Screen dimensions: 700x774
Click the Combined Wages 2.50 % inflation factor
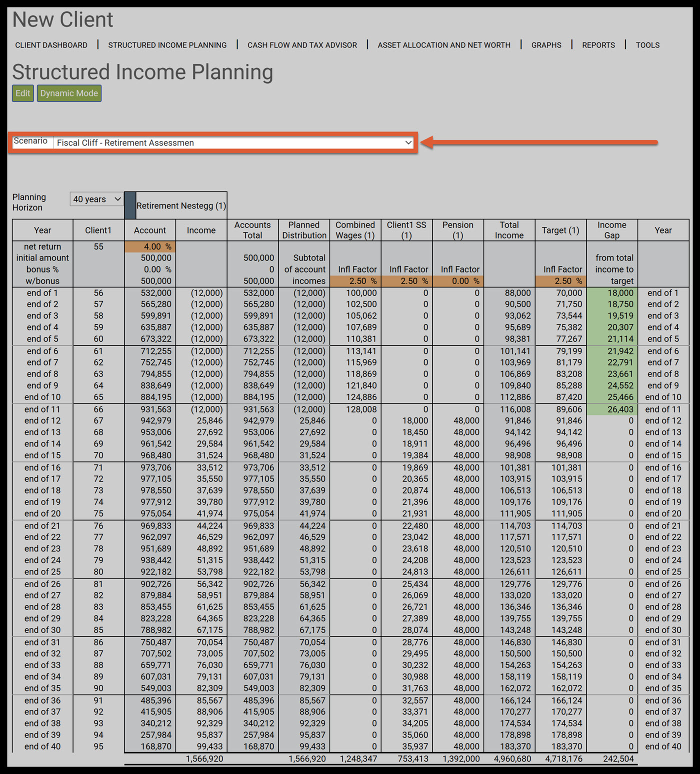click(355, 281)
